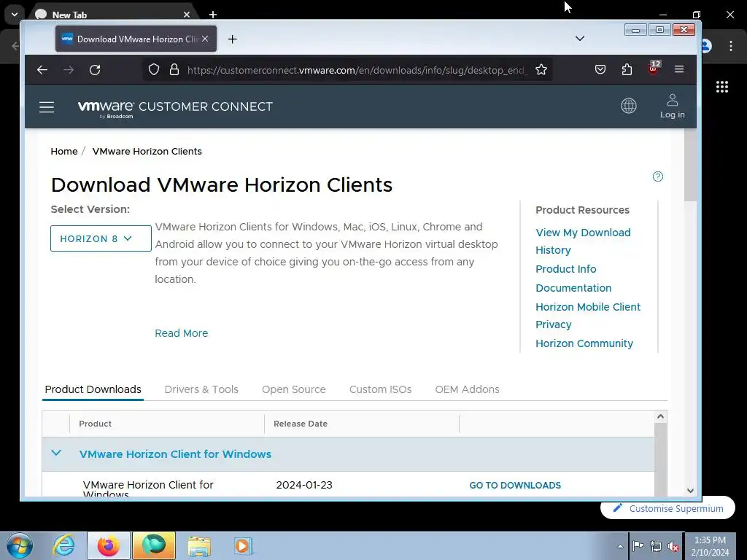Screen dimensions: 747x560
Task: Switch to Firefox on the taskbar
Action: 109,545
